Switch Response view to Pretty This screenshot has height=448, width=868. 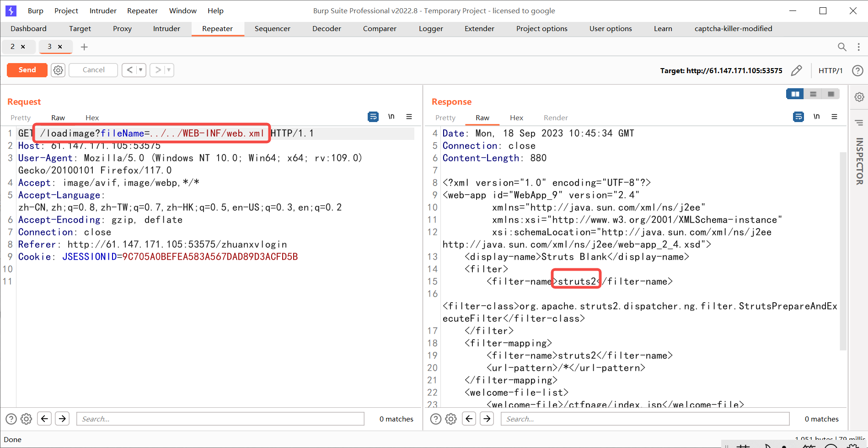tap(445, 117)
